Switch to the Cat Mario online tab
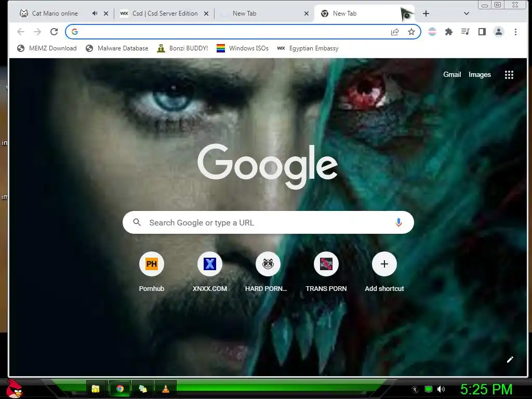Image resolution: width=532 pixels, height=399 pixels. coord(54,14)
